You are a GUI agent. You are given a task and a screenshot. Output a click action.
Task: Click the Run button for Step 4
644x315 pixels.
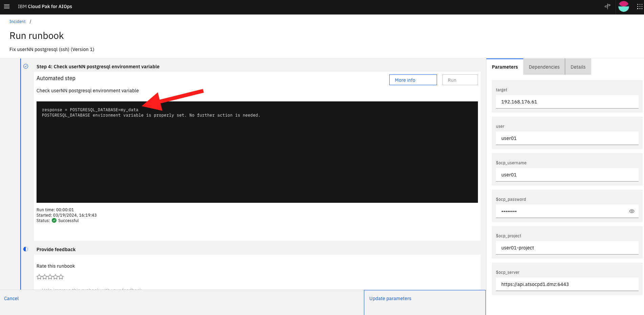[460, 80]
